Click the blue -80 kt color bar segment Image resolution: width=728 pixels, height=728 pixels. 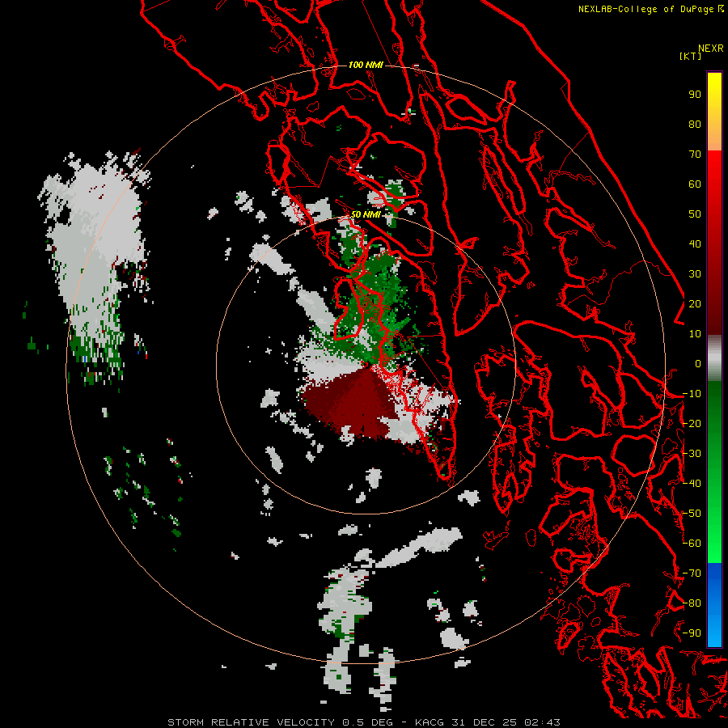coord(714,603)
